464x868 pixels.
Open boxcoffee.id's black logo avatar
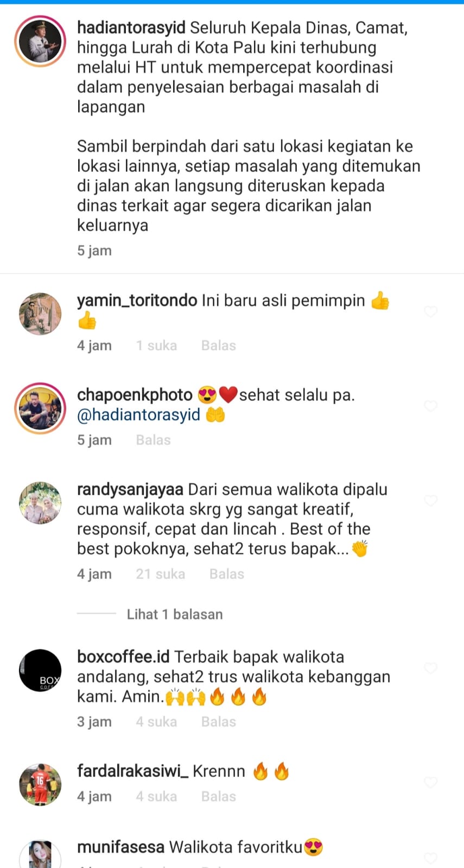pyautogui.click(x=41, y=670)
